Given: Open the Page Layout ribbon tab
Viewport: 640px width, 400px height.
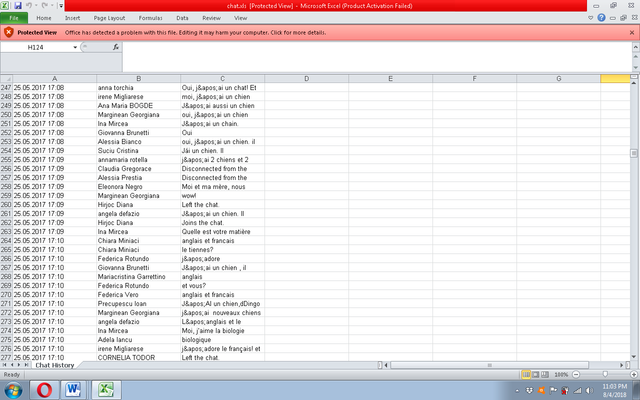Looking at the screenshot, I should 109,18.
